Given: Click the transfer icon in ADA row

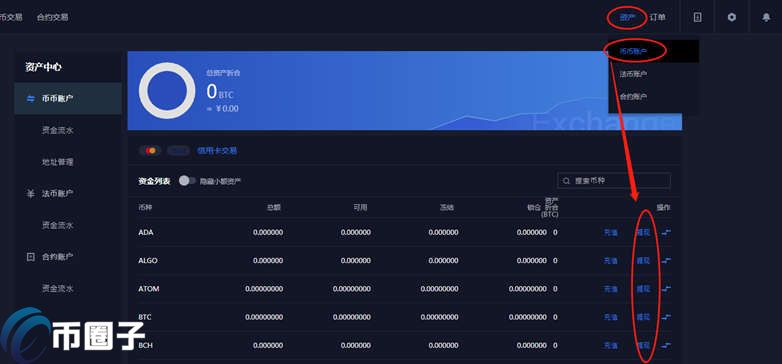Looking at the screenshot, I should click(667, 232).
